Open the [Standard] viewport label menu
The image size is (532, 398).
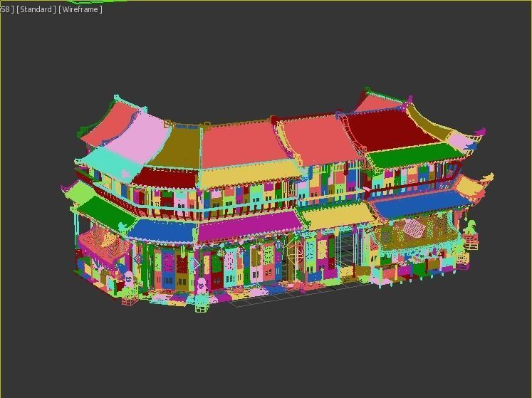[36, 9]
